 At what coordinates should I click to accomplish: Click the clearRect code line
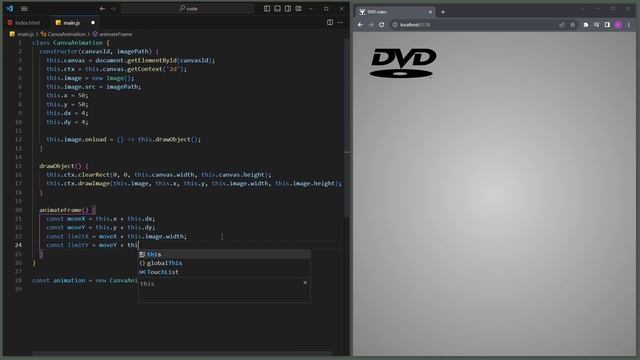159,175
